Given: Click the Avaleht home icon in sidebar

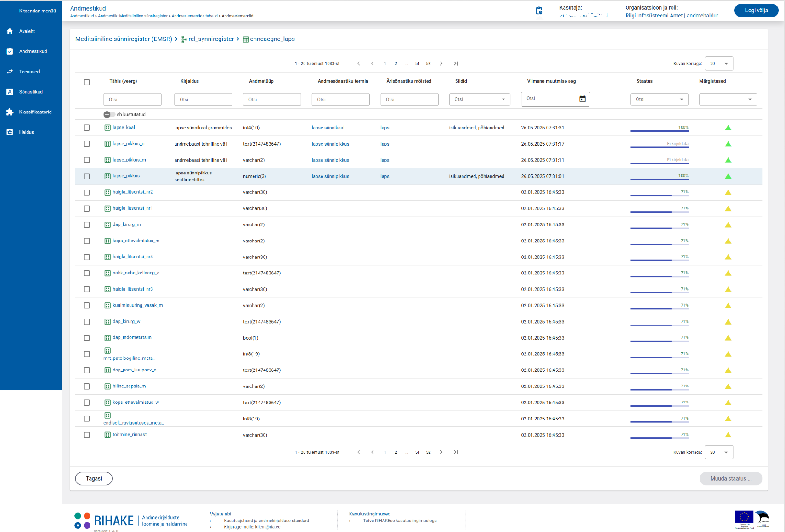Looking at the screenshot, I should (x=10, y=31).
